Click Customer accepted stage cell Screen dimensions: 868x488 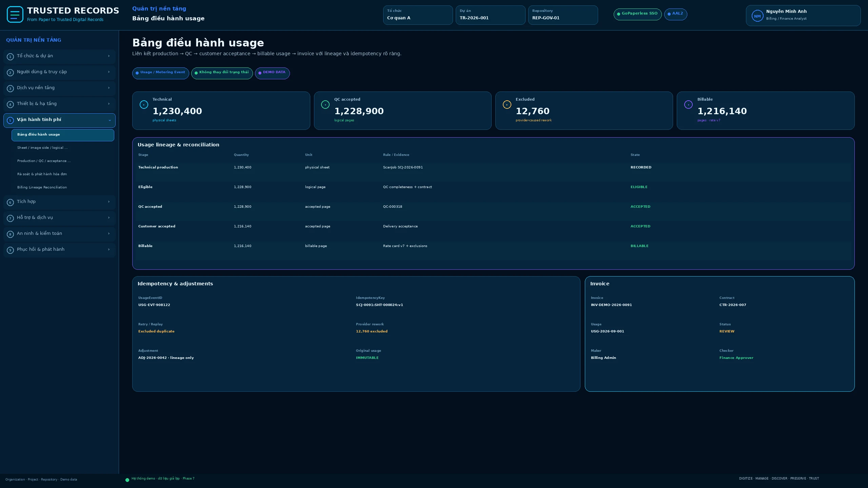point(157,226)
